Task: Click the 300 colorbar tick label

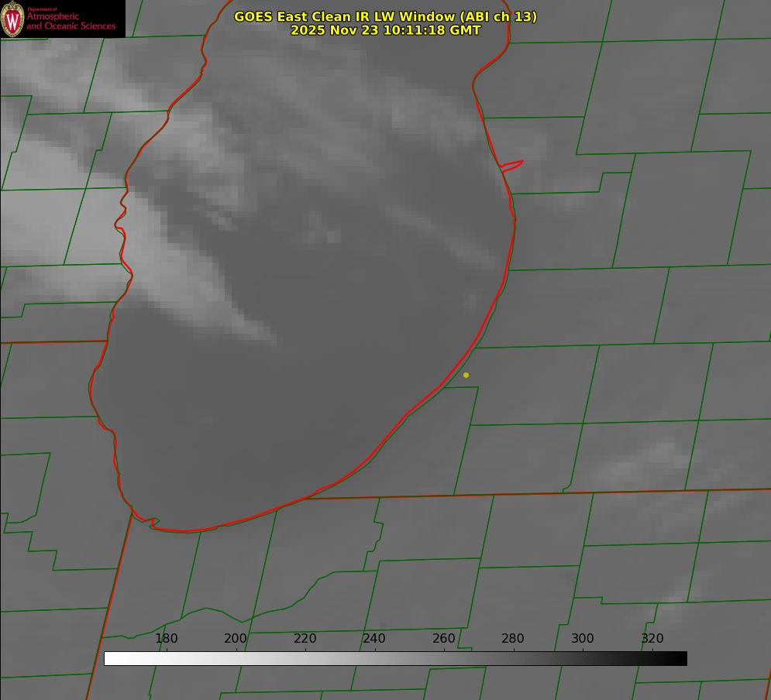Action: pyautogui.click(x=583, y=639)
